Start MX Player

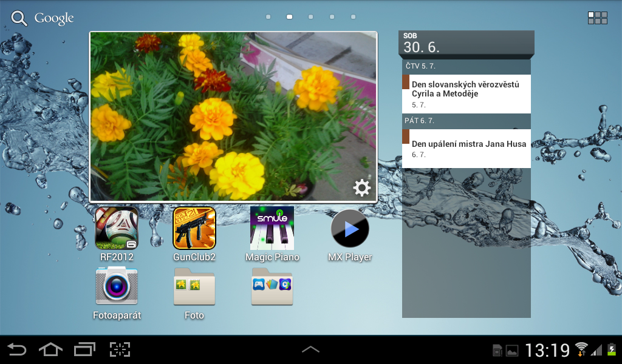[x=349, y=229]
